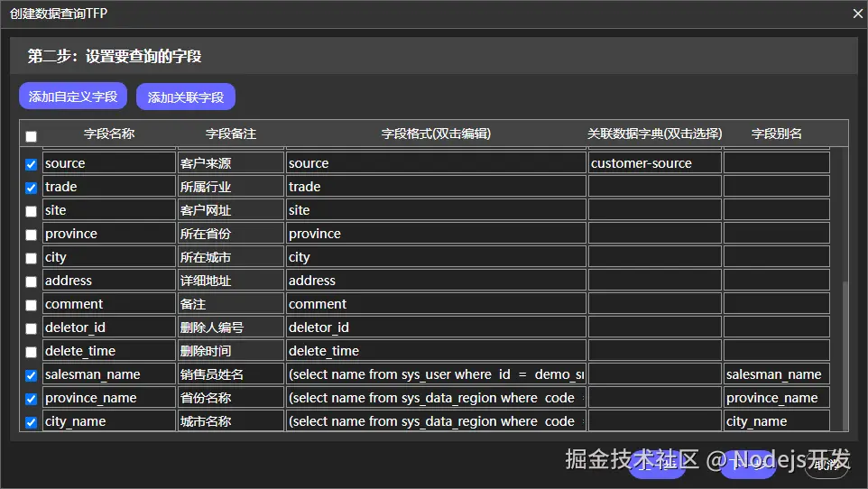
Task: Click the province field format cell
Action: coord(436,233)
